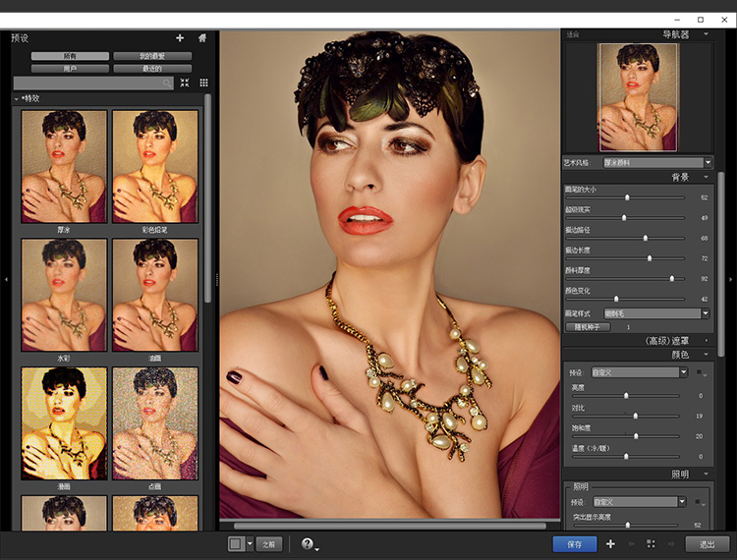
Task: Collapse the left panel with the edge arrow
Action: coord(6,280)
